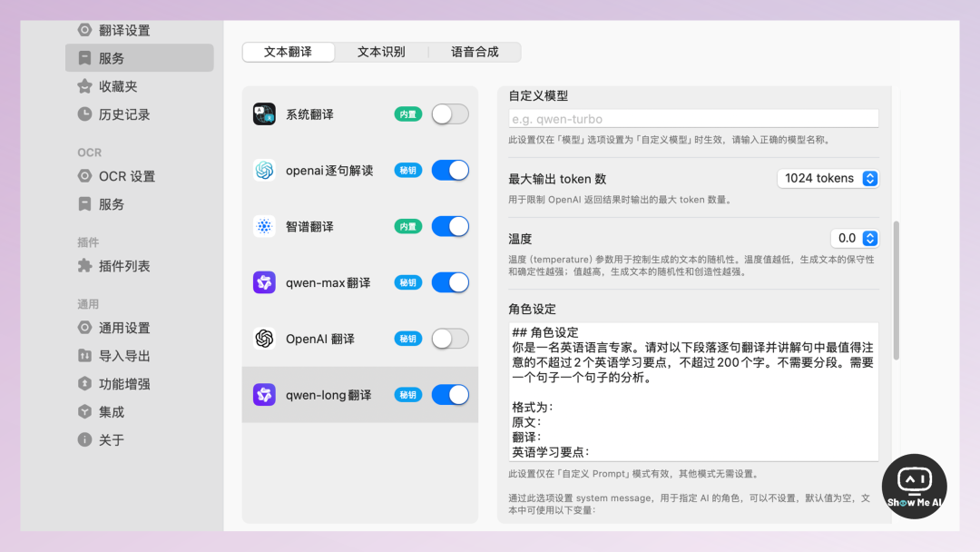Viewport: 980px width, 552px height.
Task: Disable the openai逐句解读 toggle switch
Action: click(450, 170)
